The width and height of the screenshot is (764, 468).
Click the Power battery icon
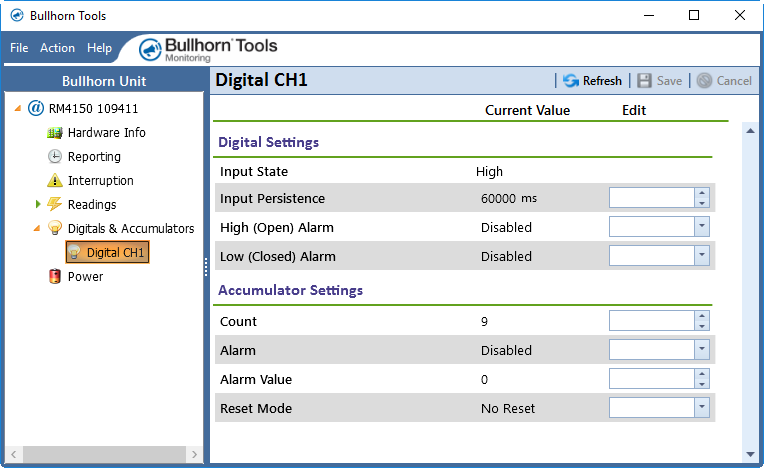pyautogui.click(x=55, y=276)
